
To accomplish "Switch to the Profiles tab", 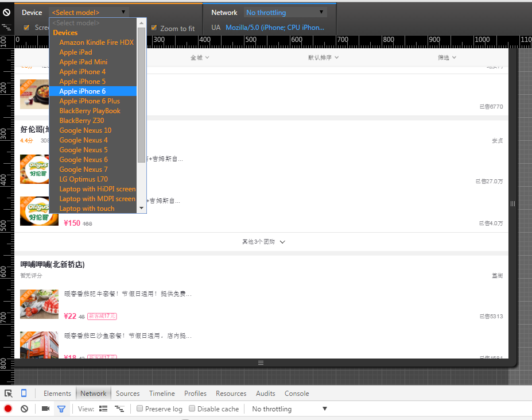I will (195, 394).
